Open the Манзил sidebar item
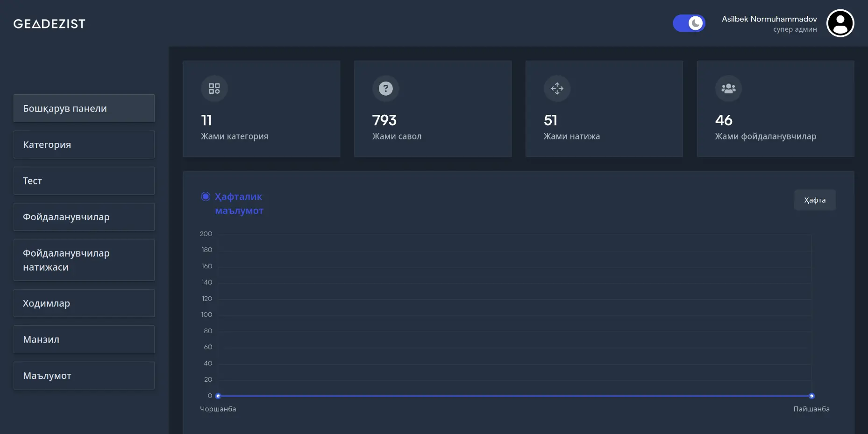 (x=84, y=339)
